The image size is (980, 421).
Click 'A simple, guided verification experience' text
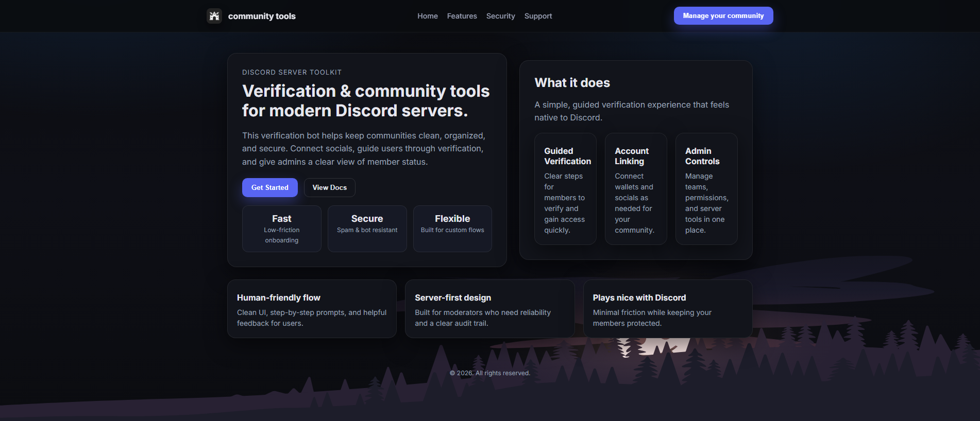coord(632,111)
